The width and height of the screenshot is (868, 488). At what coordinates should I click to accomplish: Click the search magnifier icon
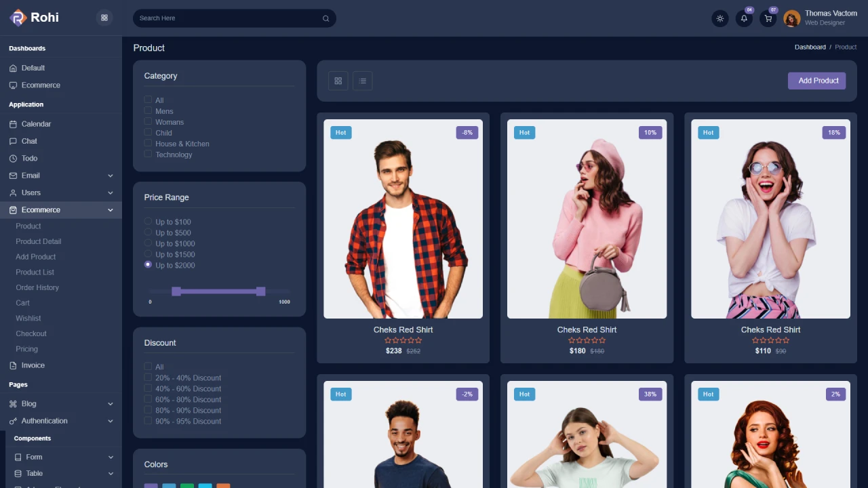tap(325, 18)
